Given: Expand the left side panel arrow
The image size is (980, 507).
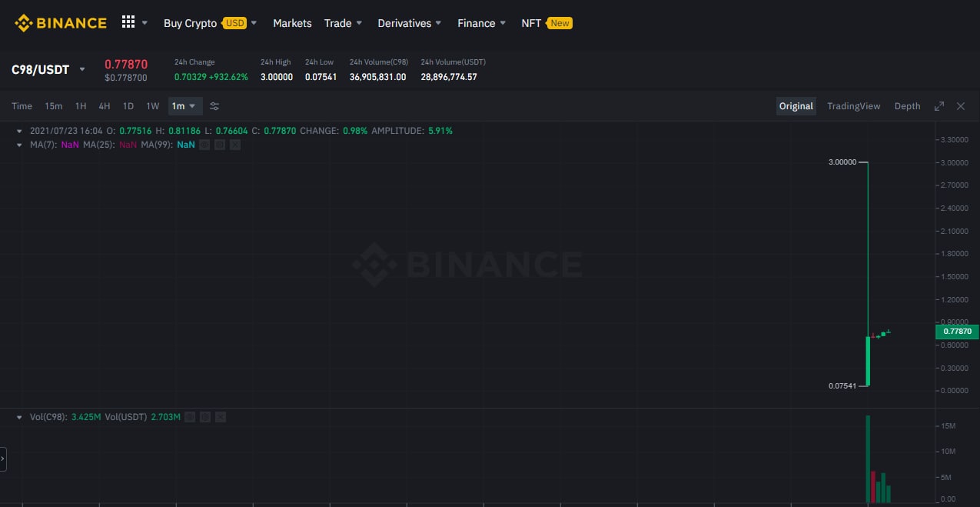Looking at the screenshot, I should [x=3, y=459].
